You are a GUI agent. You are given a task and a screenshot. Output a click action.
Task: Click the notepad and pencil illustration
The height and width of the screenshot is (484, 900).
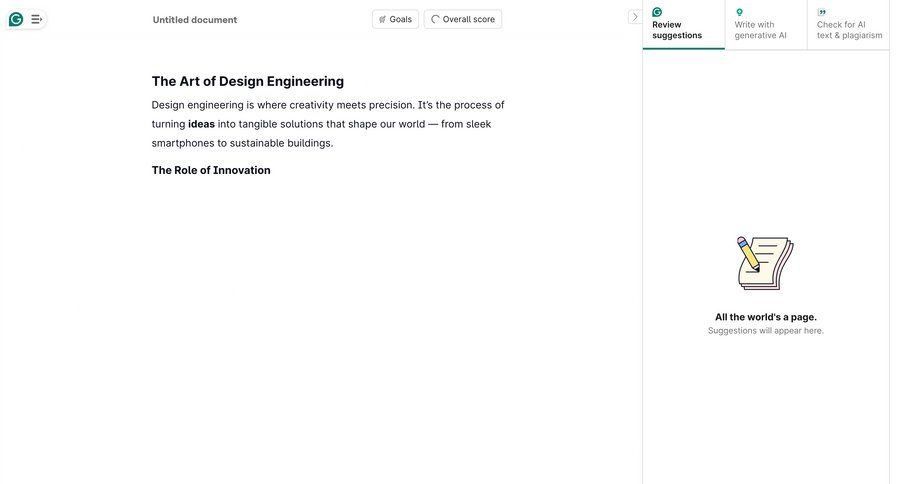click(765, 263)
